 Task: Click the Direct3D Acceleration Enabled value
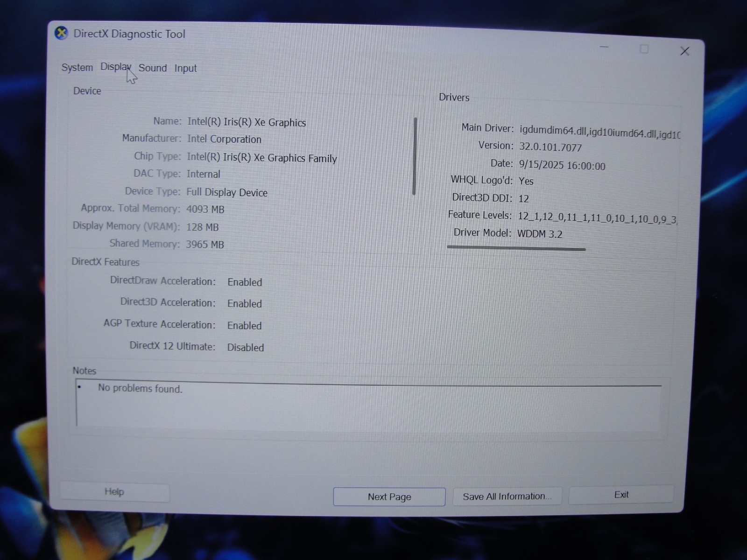pyautogui.click(x=245, y=304)
